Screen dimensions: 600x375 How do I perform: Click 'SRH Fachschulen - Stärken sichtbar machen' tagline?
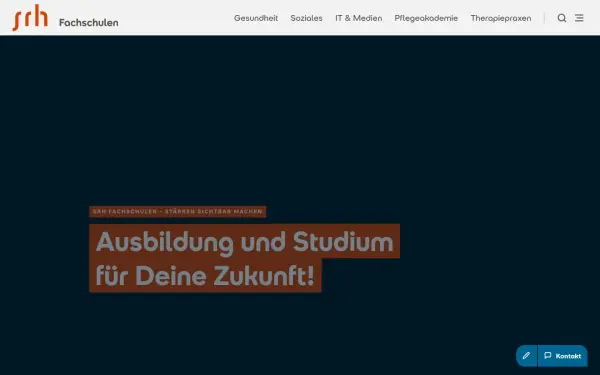178,212
